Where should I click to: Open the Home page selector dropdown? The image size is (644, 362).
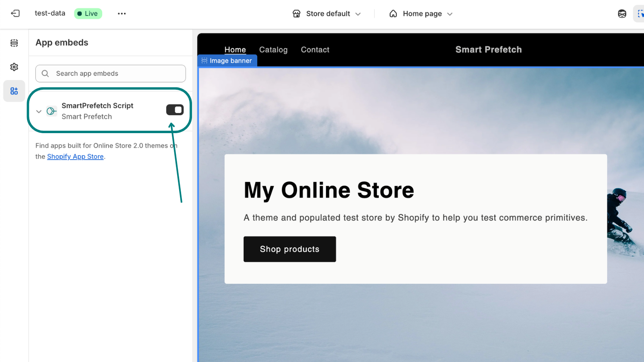(421, 13)
